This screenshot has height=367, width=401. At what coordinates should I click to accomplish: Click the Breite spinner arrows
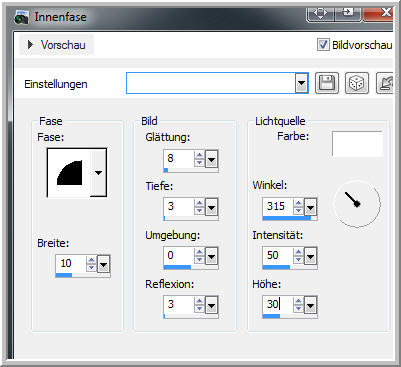(91, 264)
